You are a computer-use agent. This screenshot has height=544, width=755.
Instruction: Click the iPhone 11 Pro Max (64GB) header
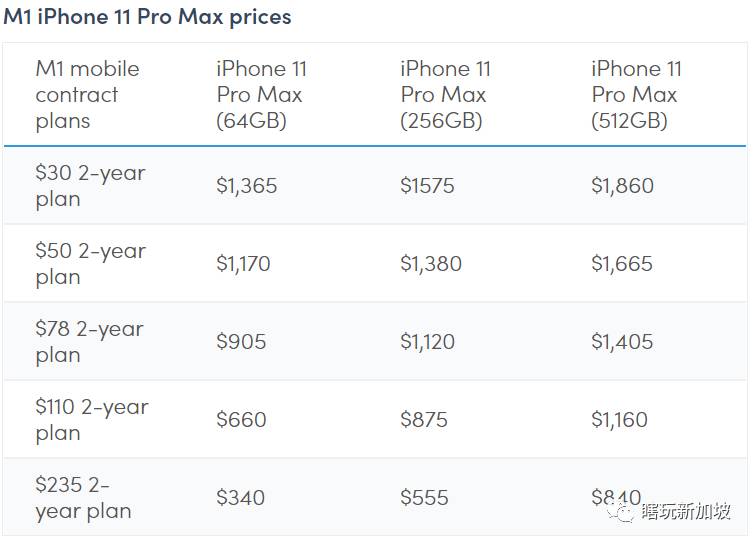(261, 95)
